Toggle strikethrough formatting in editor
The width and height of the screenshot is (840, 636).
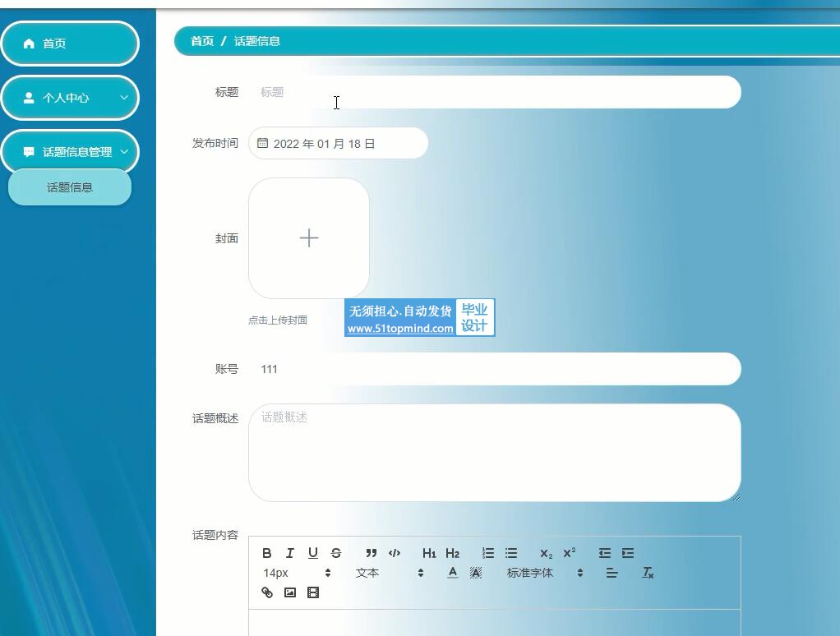coord(336,553)
